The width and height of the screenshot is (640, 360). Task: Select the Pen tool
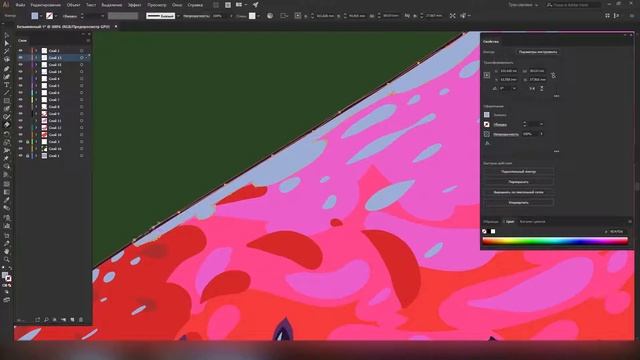coord(7,69)
